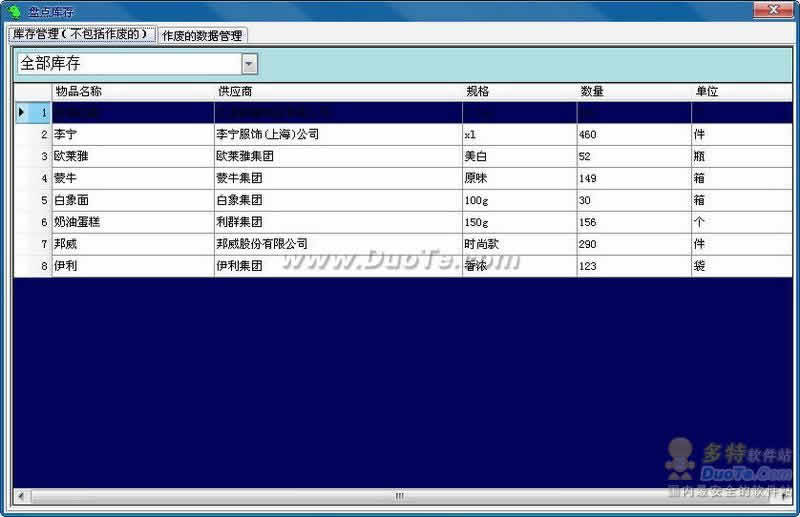
Task: Select row 1 via its row indicator arrow
Action: click(x=22, y=112)
